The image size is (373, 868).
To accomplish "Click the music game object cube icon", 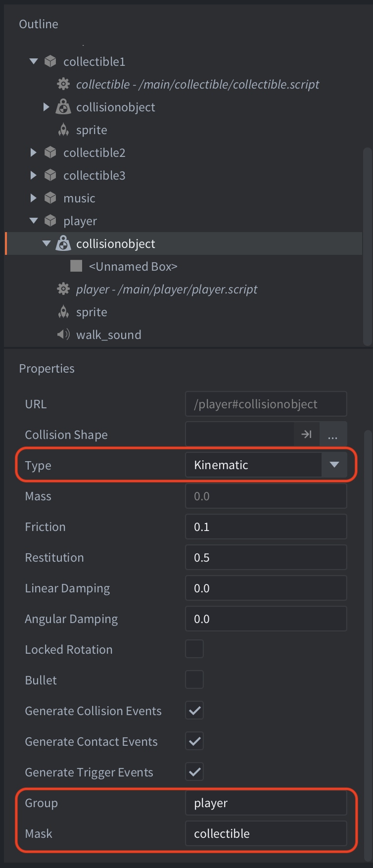I will click(50, 198).
